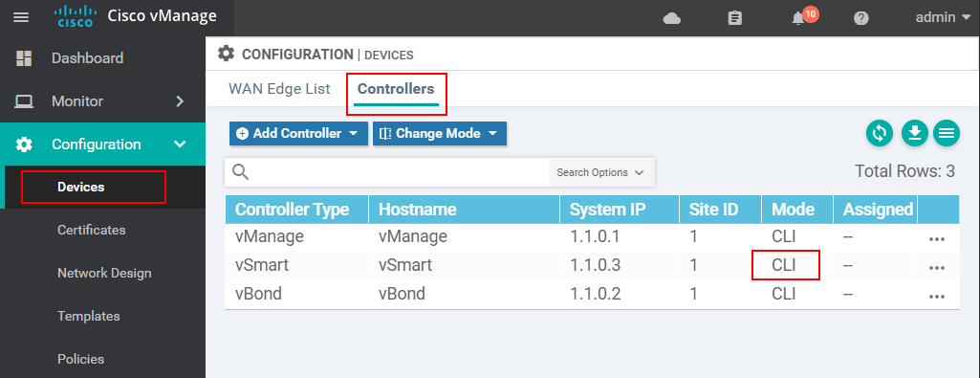Image resolution: width=980 pixels, height=378 pixels.
Task: Select vBond in the Controller Type column
Action: (259, 294)
